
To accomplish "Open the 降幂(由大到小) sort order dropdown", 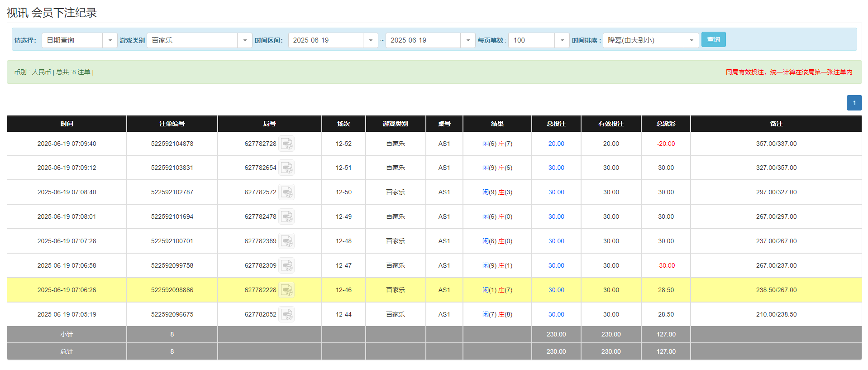I will (691, 40).
